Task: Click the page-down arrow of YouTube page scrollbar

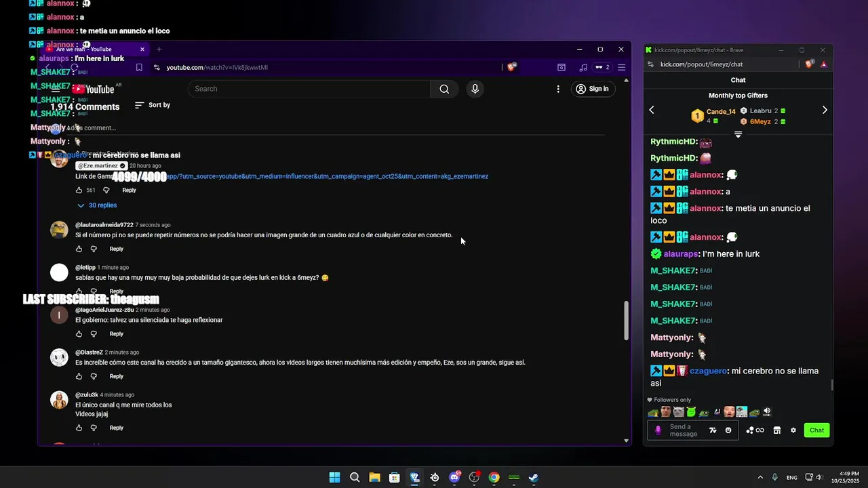Action: coord(626,441)
